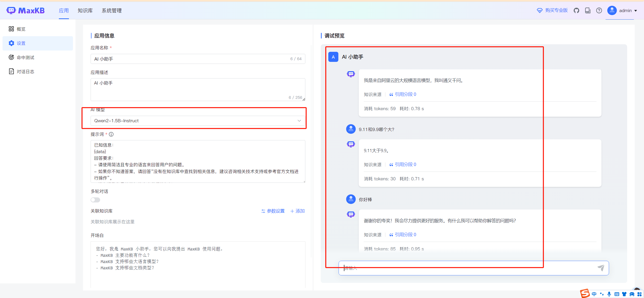Click the 中 language toggle in Sogou bar
The image size is (644, 298).
[594, 294]
